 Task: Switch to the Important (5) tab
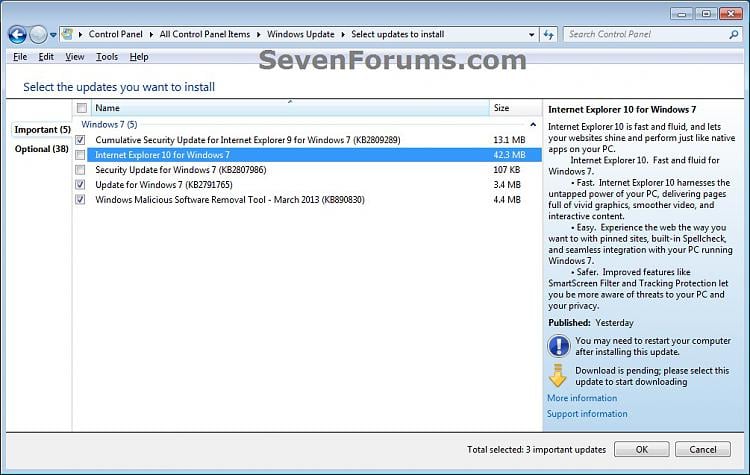(42, 130)
